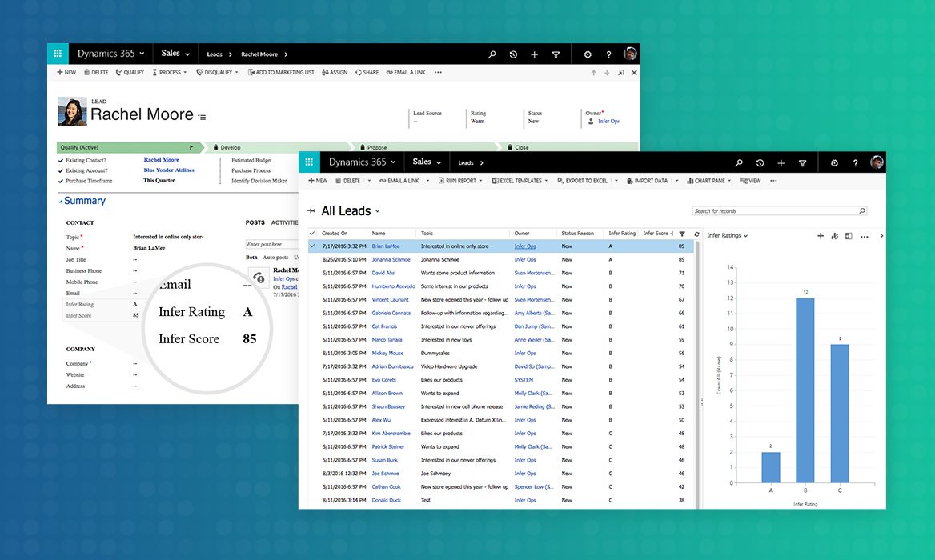Toggle select-all checkmark in leads grid header
The image size is (935, 560).
[312, 233]
